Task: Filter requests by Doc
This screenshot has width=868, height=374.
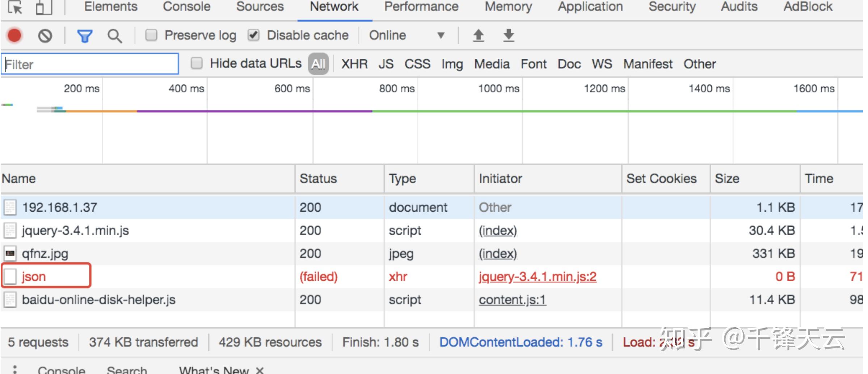Action: (x=569, y=64)
